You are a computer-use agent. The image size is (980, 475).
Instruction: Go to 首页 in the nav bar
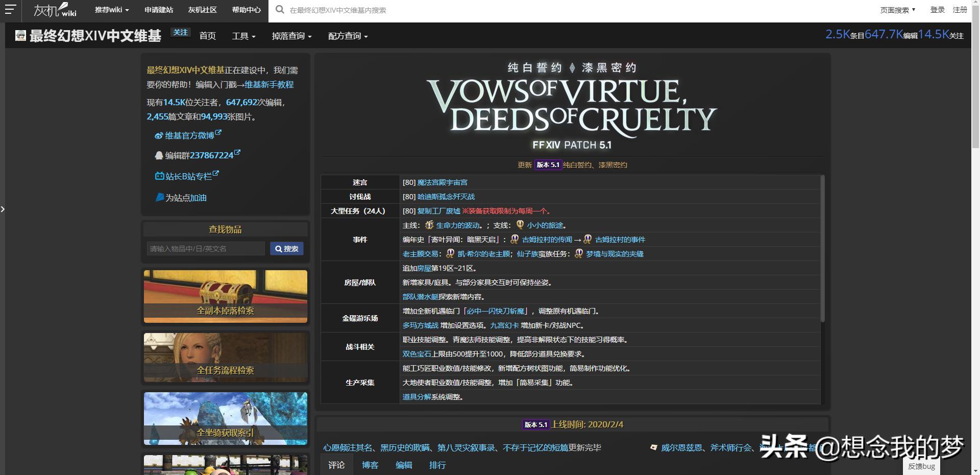pos(207,36)
